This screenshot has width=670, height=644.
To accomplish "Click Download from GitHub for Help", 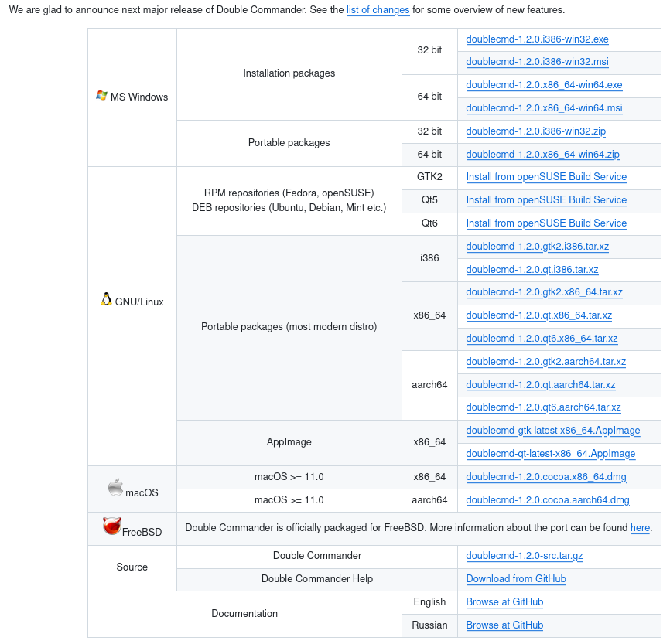I will click(x=516, y=579).
